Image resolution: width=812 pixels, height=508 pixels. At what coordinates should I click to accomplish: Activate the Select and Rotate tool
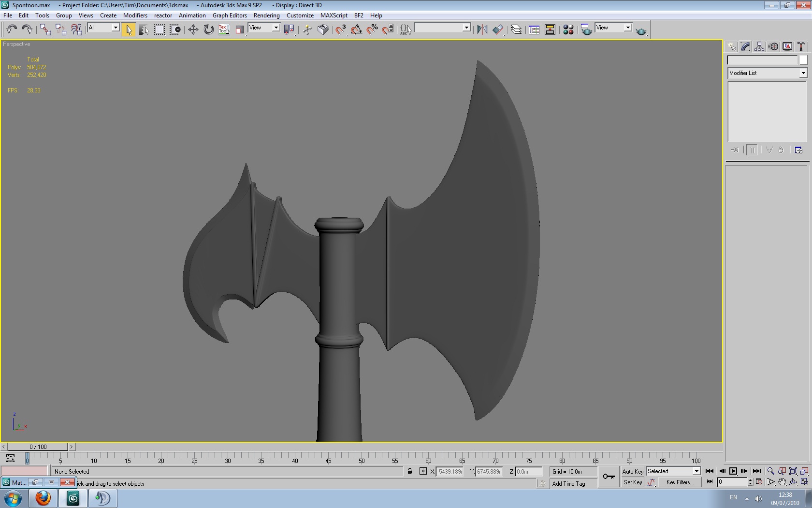tap(208, 30)
